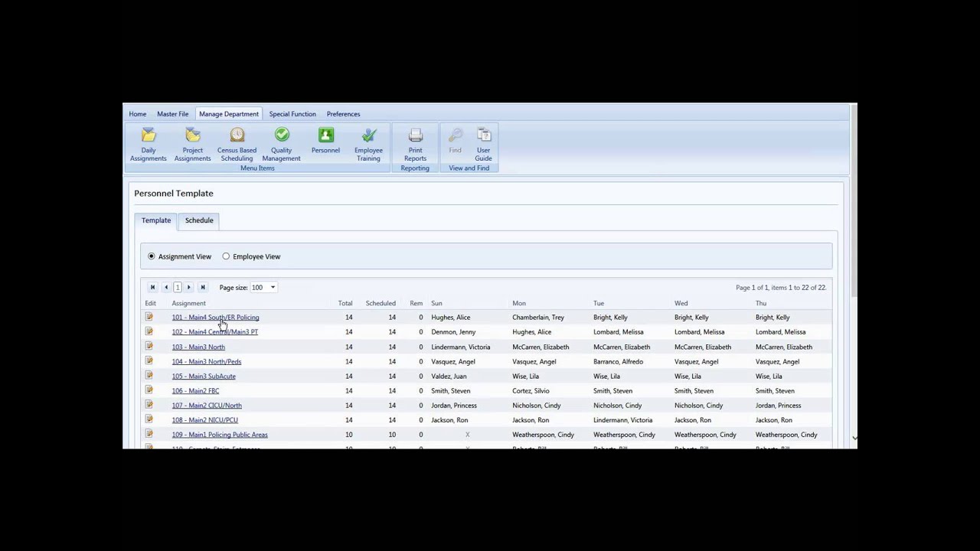The height and width of the screenshot is (551, 980).
Task: Open 103 - Main3 North link
Action: coord(198,347)
